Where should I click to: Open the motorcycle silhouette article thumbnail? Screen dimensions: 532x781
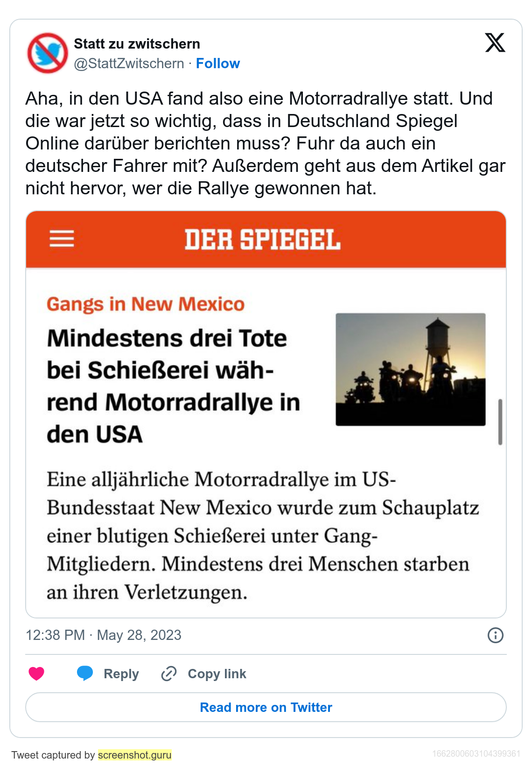pos(410,369)
